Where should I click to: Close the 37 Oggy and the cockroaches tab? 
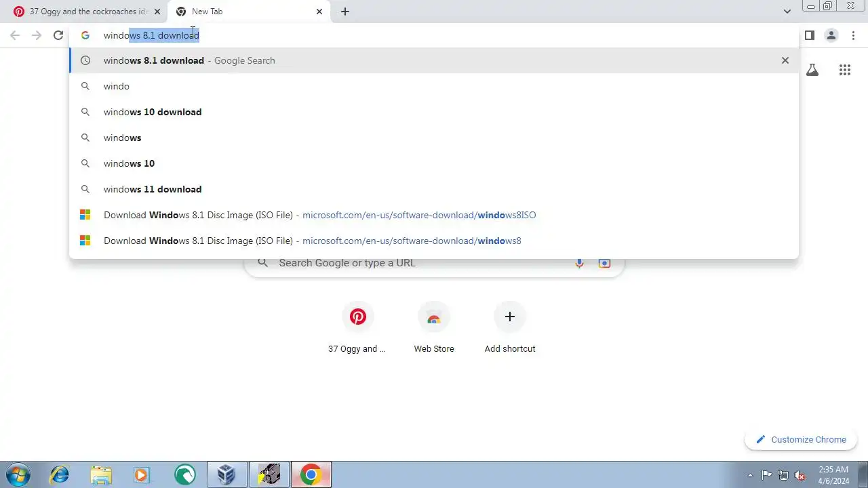coord(157,12)
